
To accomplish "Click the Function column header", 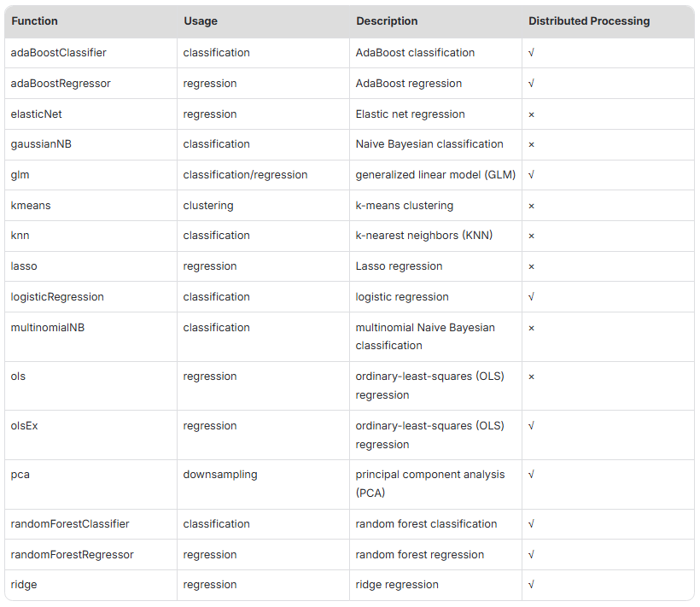I will coord(34,21).
